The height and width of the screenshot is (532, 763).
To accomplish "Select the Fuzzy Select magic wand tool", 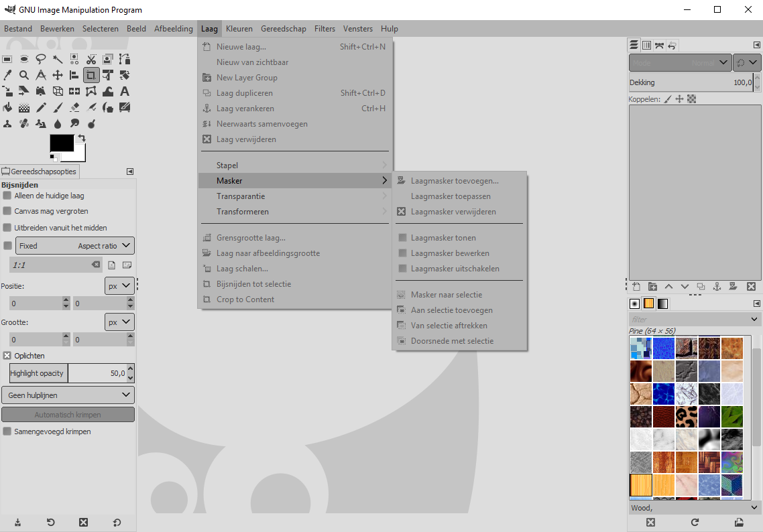I will point(58,59).
